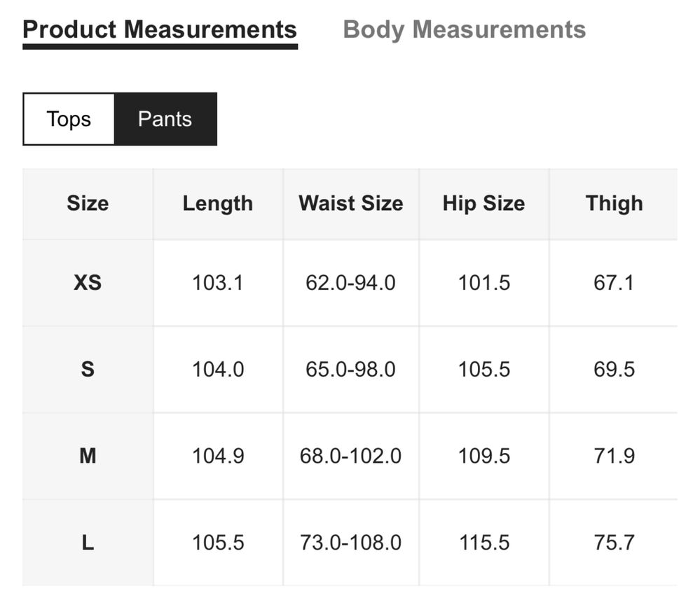Toggle to the Tops measurements

(69, 119)
